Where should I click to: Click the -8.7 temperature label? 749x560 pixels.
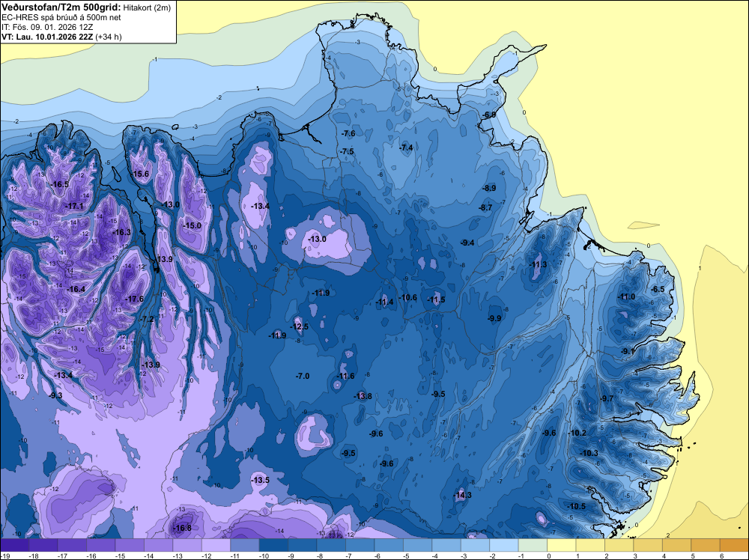(x=485, y=207)
